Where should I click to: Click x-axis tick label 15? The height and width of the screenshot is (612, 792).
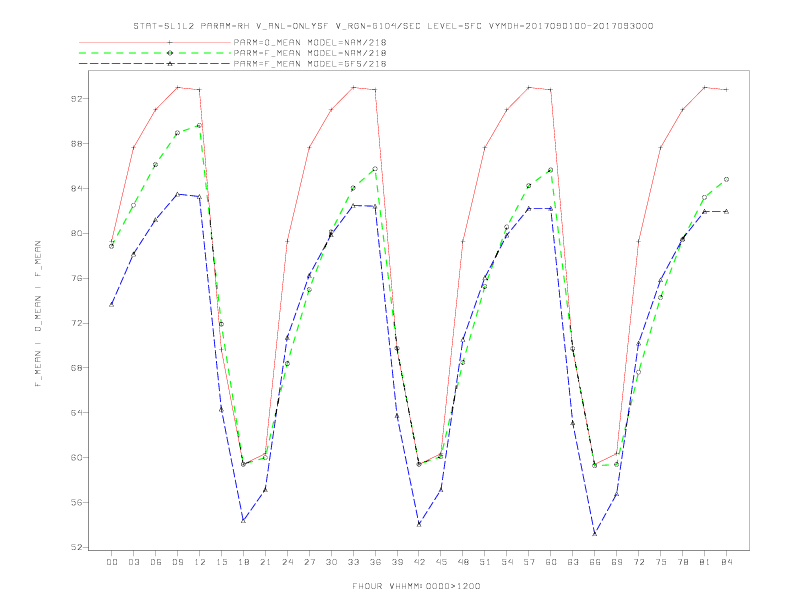221,562
